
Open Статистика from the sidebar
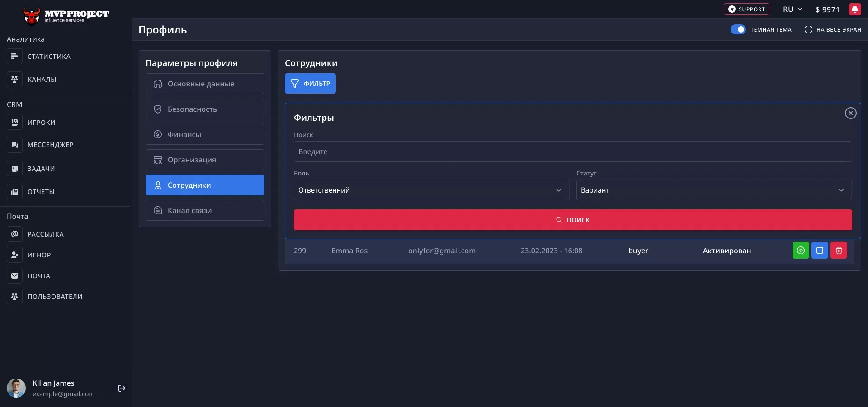click(49, 57)
